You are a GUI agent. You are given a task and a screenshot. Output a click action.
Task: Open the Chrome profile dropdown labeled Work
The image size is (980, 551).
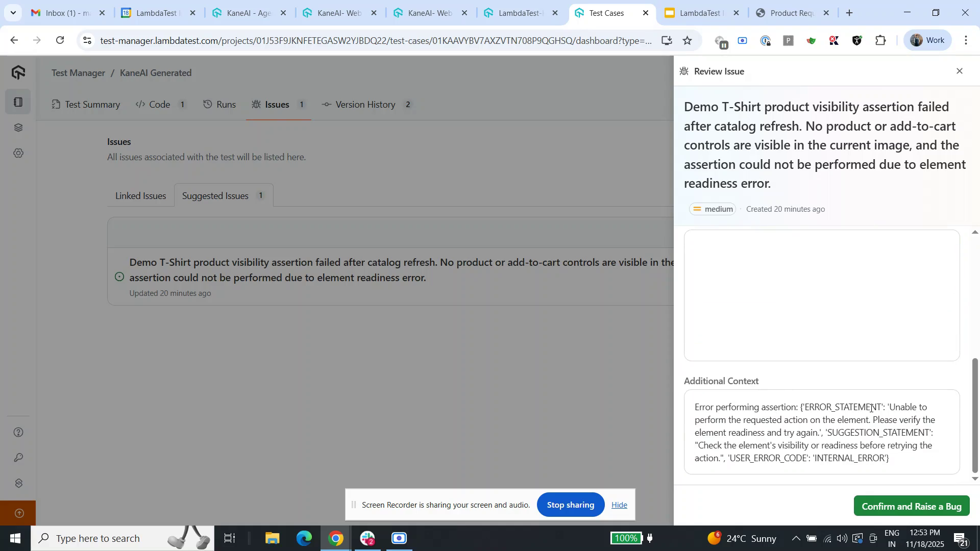tap(927, 40)
